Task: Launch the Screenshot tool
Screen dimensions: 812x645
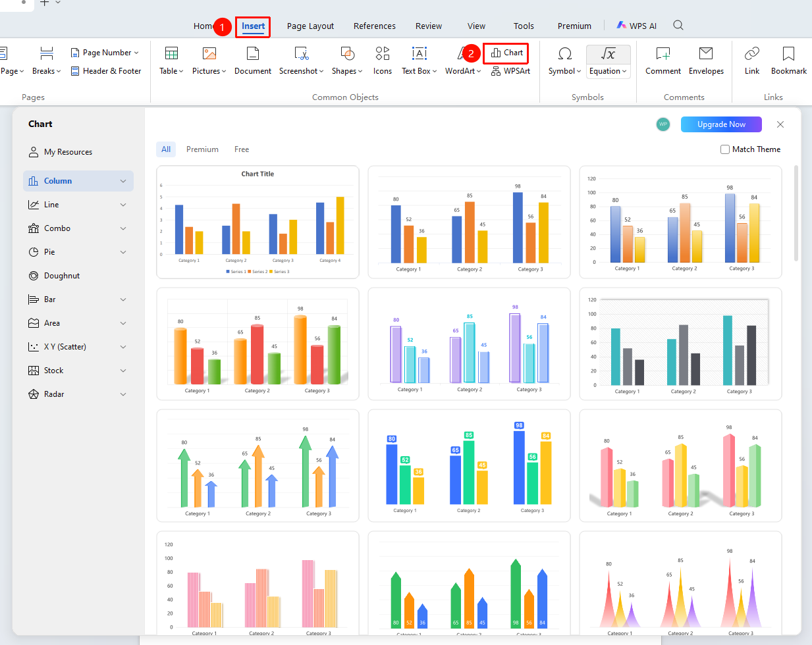Action: tap(301, 61)
